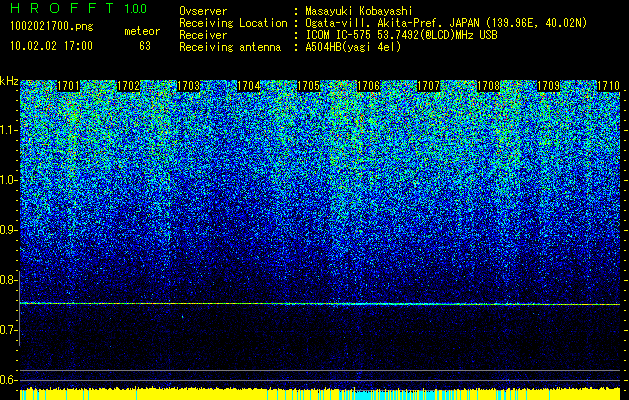
Task: Click the observer name Masayuki Kobayashi
Action: [359, 11]
